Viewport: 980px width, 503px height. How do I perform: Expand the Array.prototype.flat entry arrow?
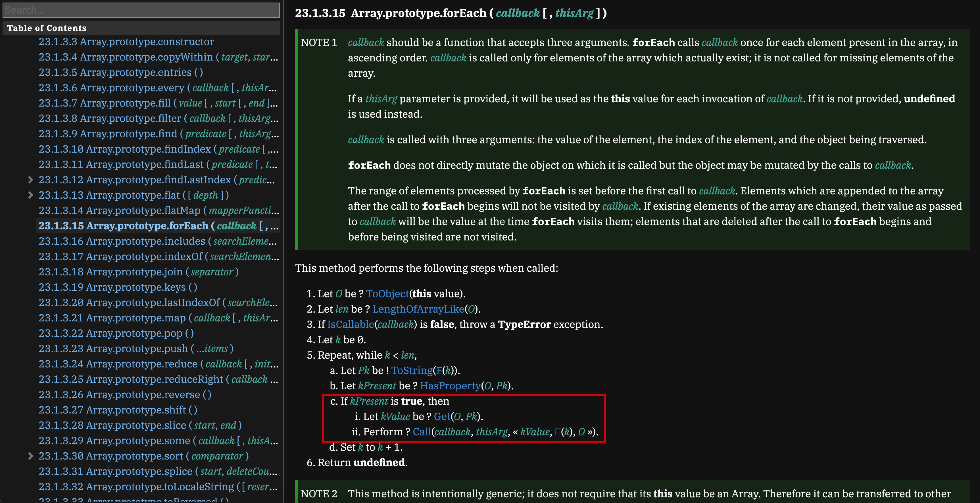[30, 195]
